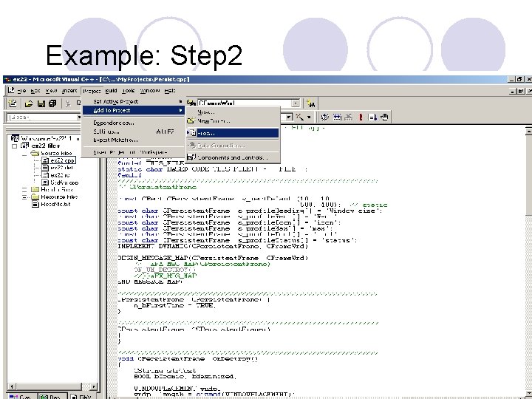Screen dimensions: 532x399
Task: Open the Globals class combo dropdown arrow
Action: 79,117
